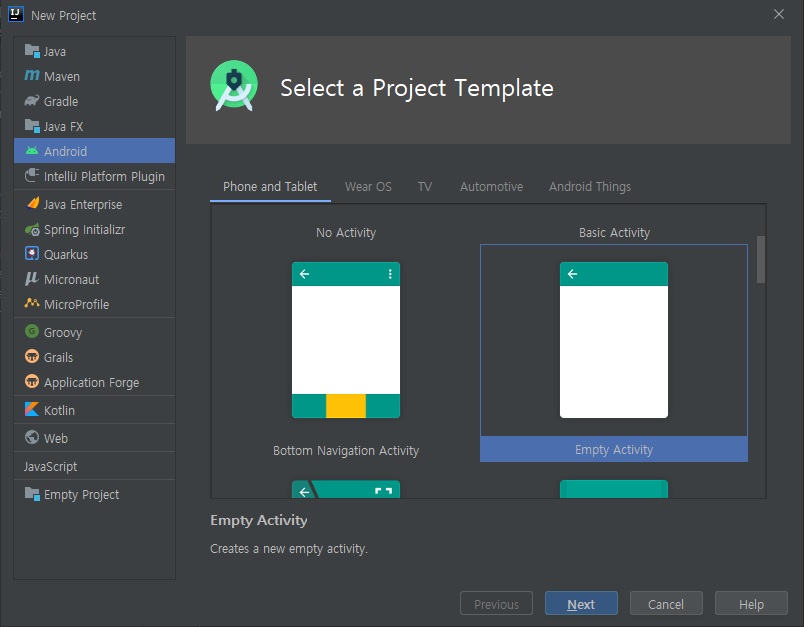Click the No Activity template label
Viewport: 804px width, 627px height.
pyautogui.click(x=346, y=233)
